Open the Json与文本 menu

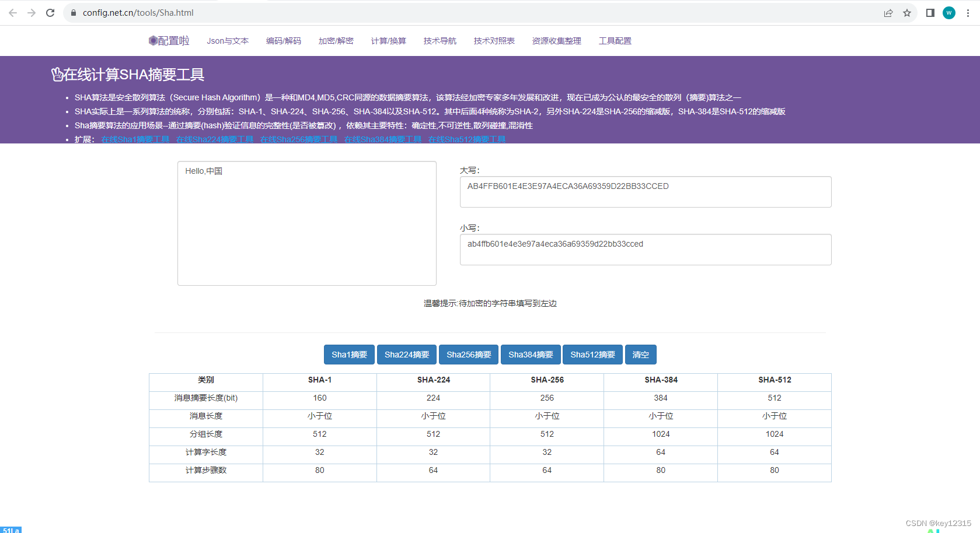[x=228, y=41]
